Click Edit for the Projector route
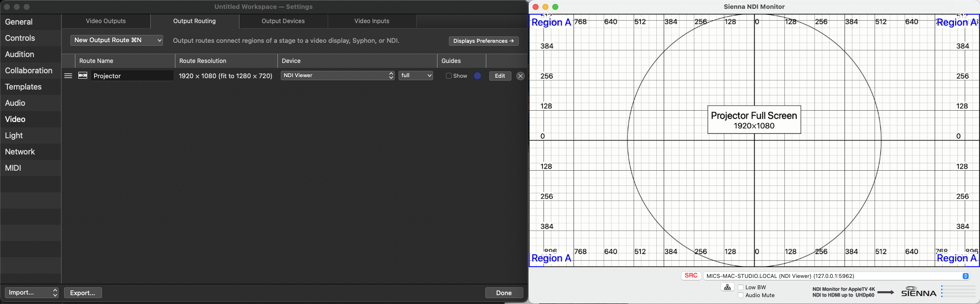980x304 pixels. point(500,76)
